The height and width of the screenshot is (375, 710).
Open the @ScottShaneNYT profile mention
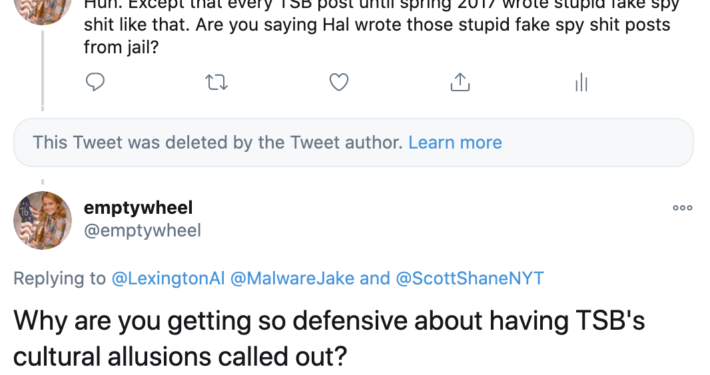click(x=470, y=278)
